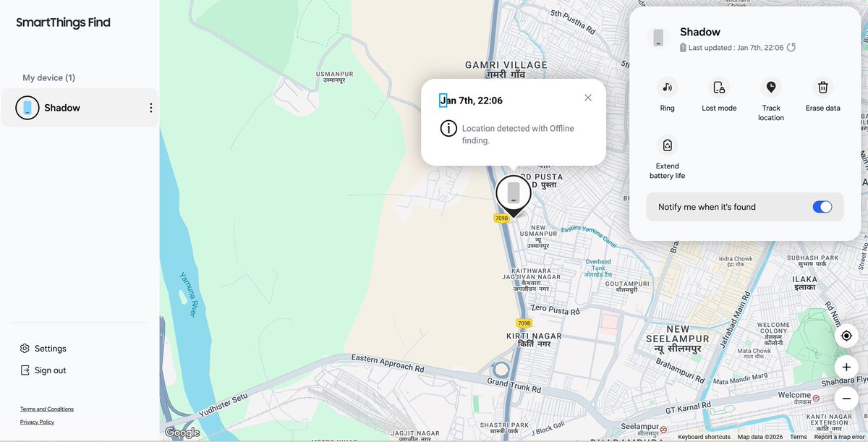This screenshot has width=868, height=442.
Task: Open map Keyboard shortcuts
Action: tap(704, 437)
